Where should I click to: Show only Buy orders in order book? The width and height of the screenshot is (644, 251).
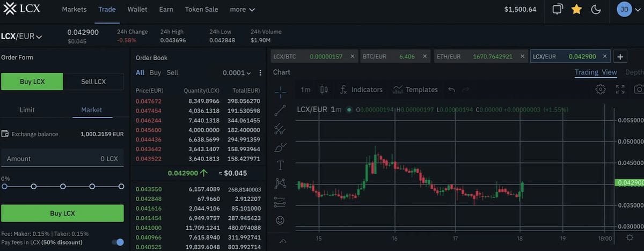coord(155,72)
